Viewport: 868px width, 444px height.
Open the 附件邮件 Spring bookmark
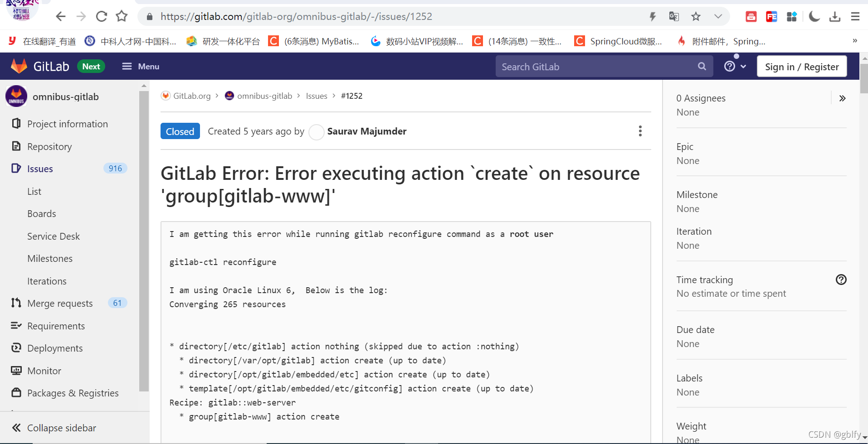pos(722,41)
